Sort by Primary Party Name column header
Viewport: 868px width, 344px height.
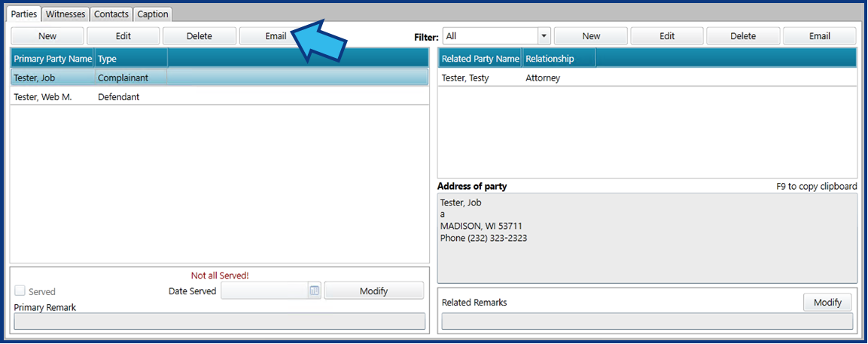coord(53,58)
